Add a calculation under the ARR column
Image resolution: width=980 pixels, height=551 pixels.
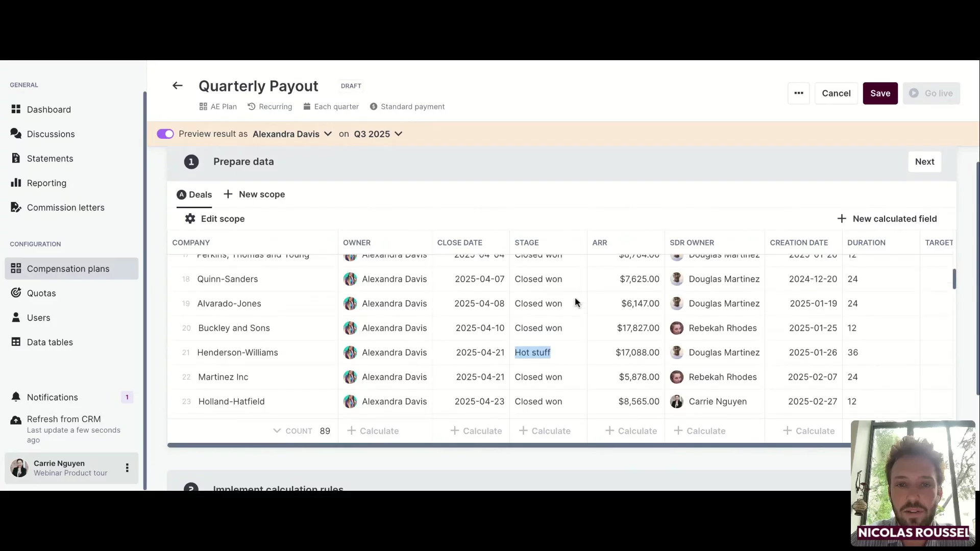pos(631,431)
